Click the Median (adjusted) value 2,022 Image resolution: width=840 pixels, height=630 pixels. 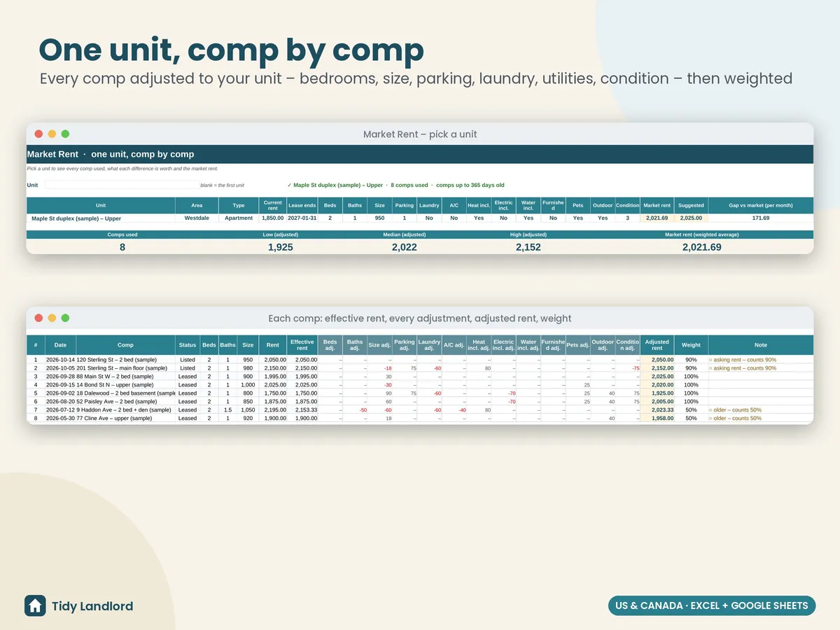point(404,247)
